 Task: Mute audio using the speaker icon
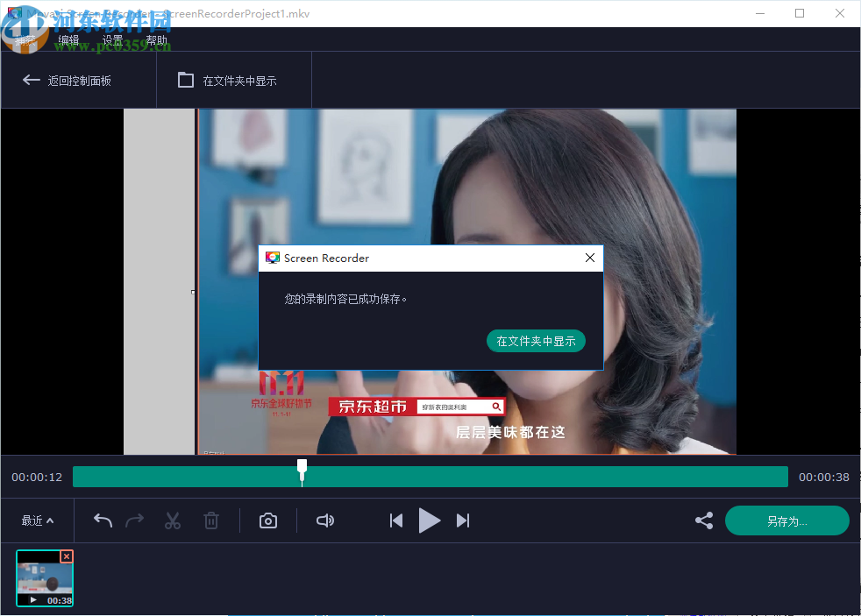(x=324, y=520)
